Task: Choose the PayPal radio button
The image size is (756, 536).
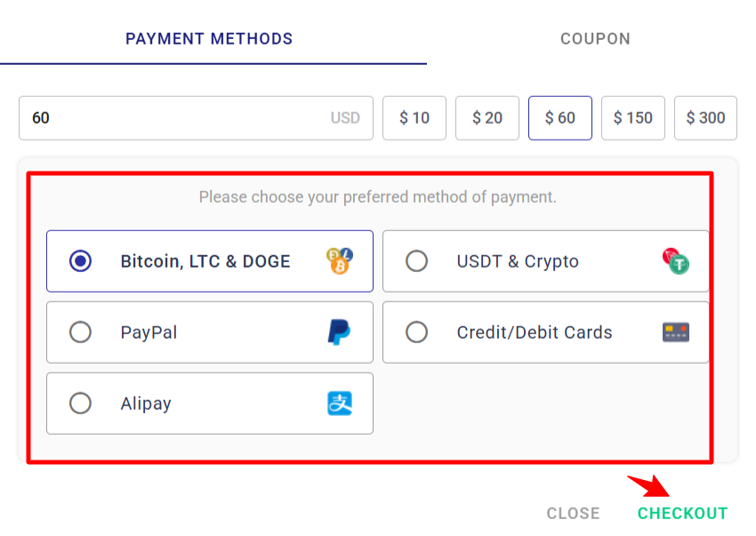Action: (80, 332)
